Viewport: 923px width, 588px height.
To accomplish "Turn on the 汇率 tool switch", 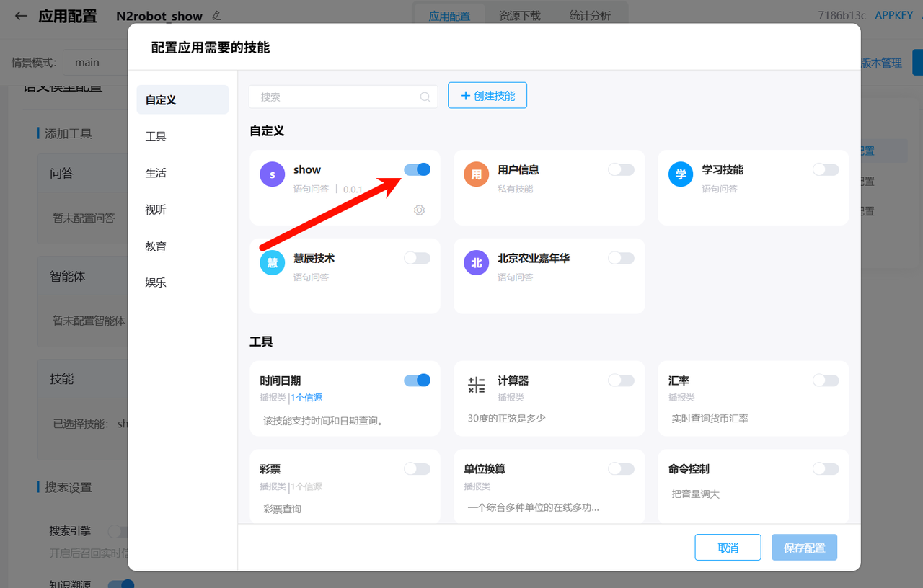I will (826, 380).
